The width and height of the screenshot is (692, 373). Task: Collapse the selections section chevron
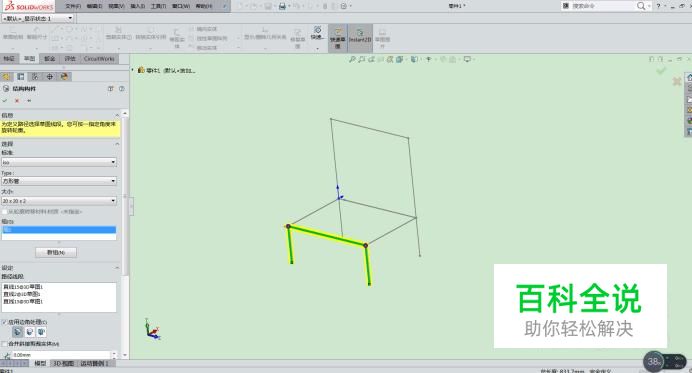117,144
